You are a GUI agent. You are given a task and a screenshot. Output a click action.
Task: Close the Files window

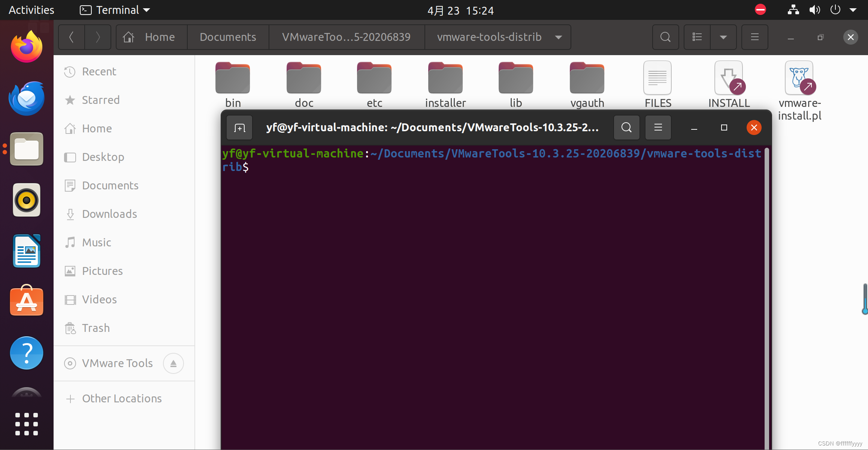pyautogui.click(x=850, y=37)
